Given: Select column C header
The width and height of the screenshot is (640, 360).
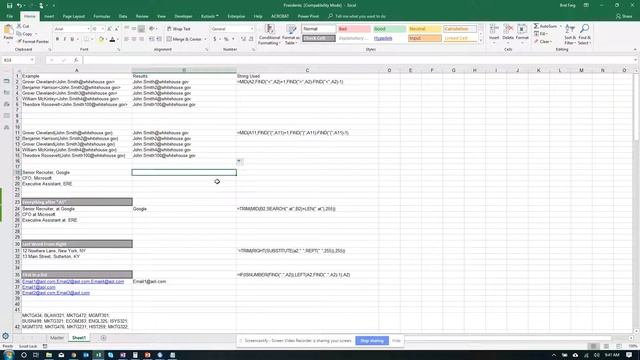Looking at the screenshot, I should [x=307, y=70].
